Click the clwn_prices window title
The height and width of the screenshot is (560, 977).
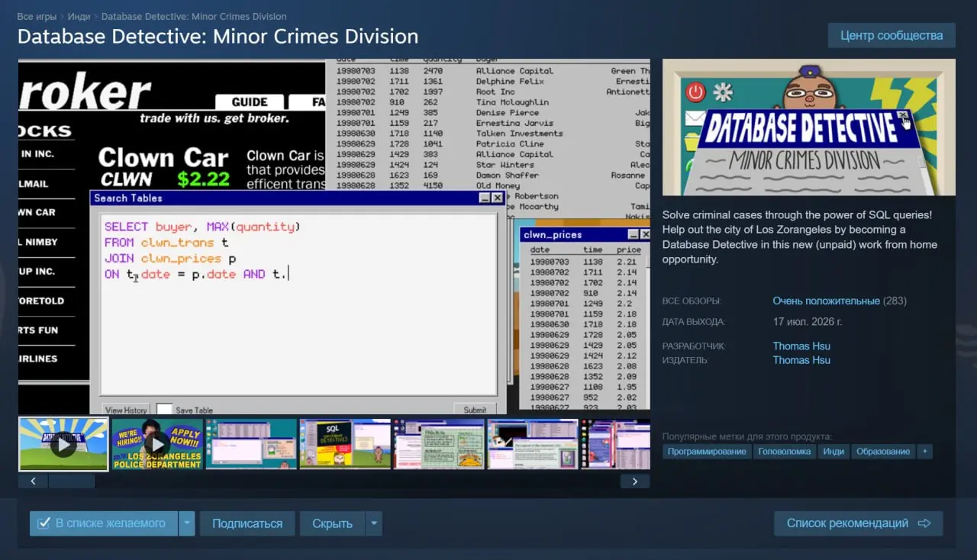(553, 235)
